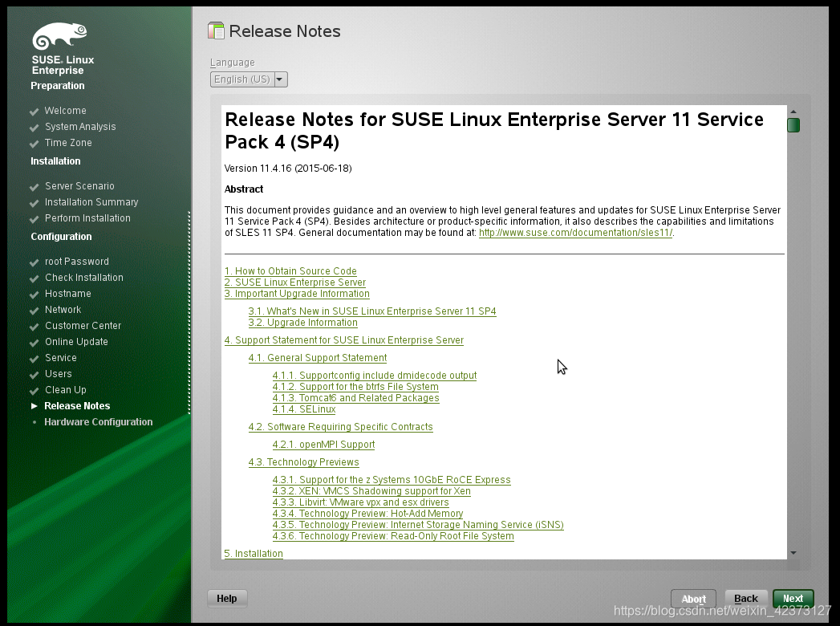Open '3.1. What's New in SLES 11 SP4'
This screenshot has height=626, width=840.
click(372, 311)
